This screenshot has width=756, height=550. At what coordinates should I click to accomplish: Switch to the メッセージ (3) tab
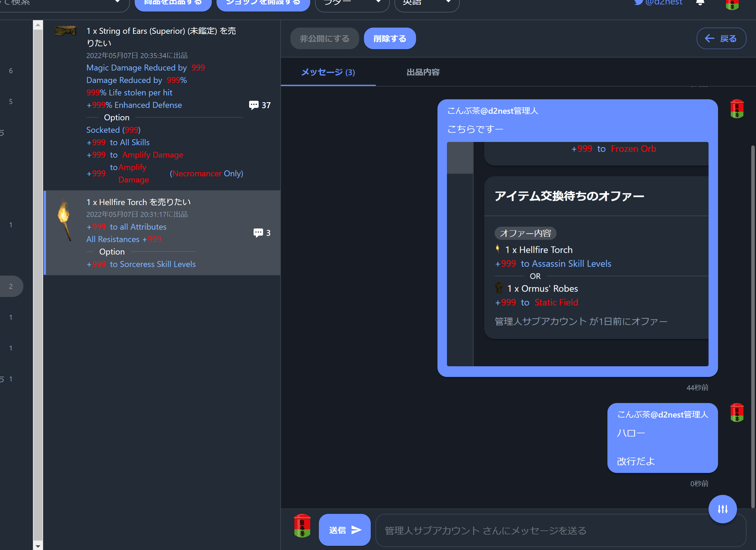328,72
